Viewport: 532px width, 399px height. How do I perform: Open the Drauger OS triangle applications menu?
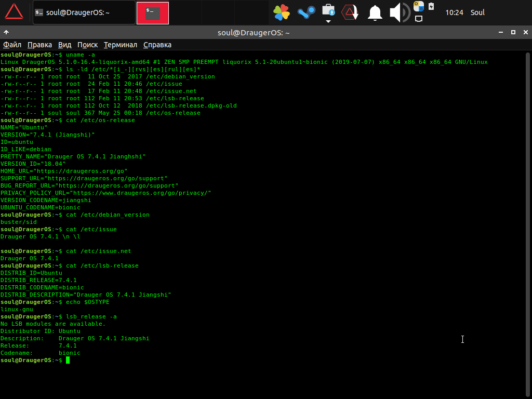[x=14, y=12]
